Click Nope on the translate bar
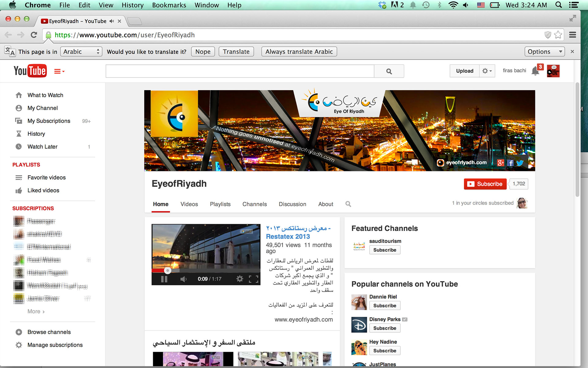 (203, 52)
